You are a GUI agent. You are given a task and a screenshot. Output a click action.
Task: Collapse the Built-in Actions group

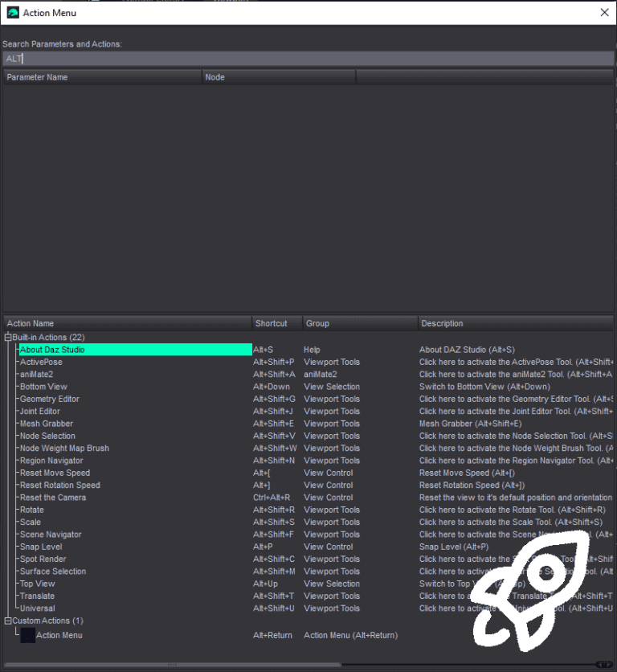(8, 338)
